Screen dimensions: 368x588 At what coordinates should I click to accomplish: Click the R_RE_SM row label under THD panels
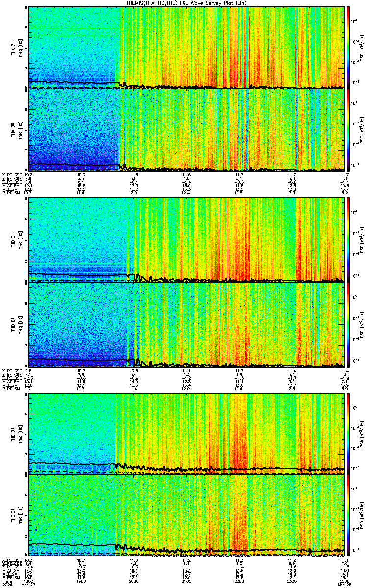tap(10, 388)
